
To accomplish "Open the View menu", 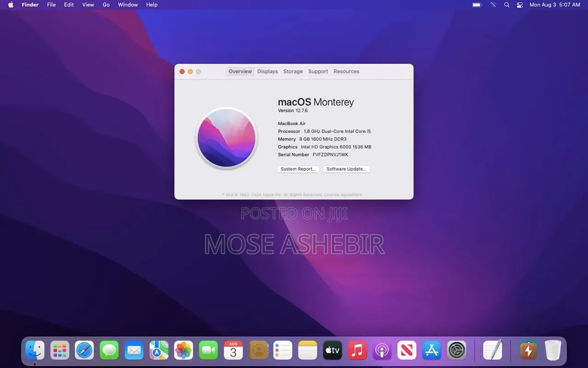I will pos(88,5).
